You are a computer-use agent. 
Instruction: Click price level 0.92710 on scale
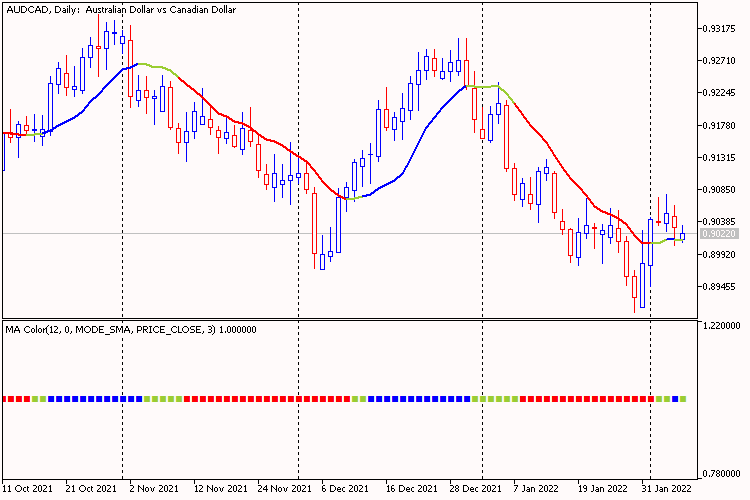(x=719, y=61)
